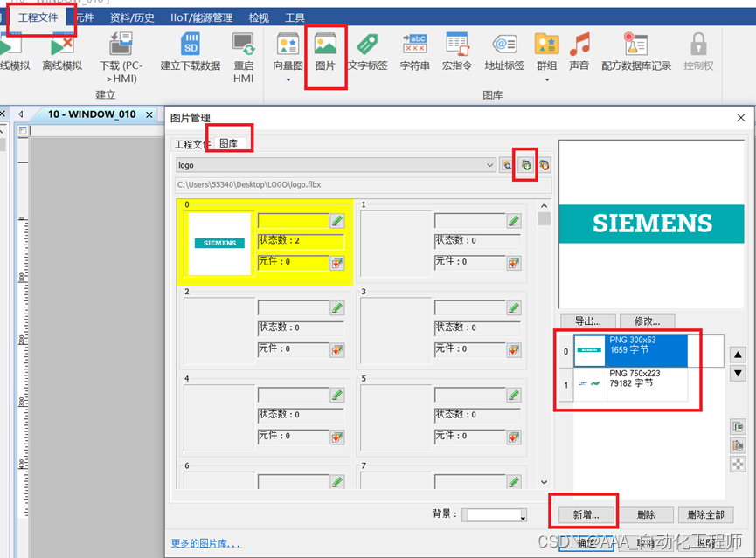Click browse library icon beside logo dropdown
The height and width of the screenshot is (558, 756).
pyautogui.click(x=507, y=165)
